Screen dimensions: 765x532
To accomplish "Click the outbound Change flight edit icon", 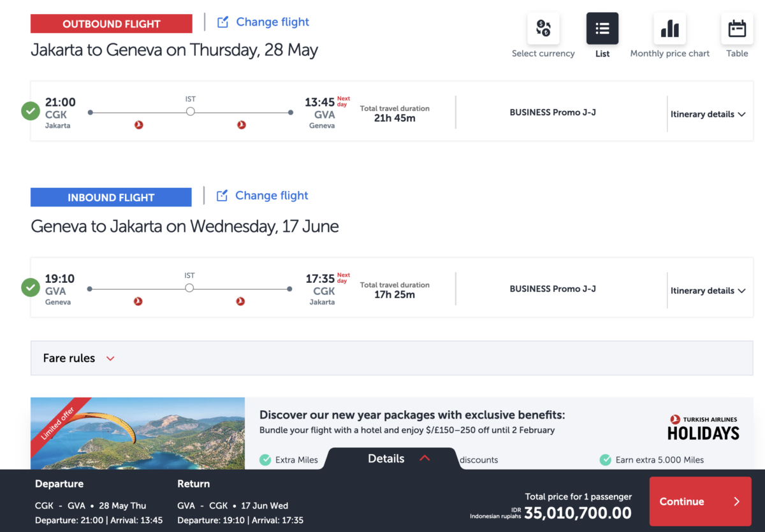I will click(222, 22).
